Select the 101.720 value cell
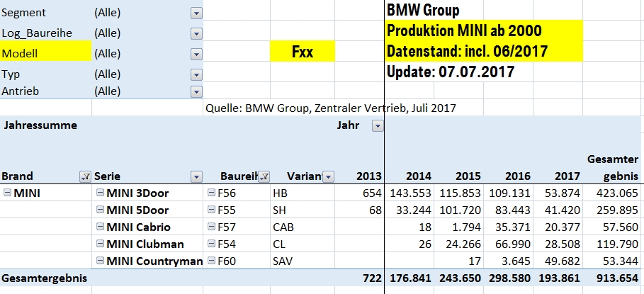 (459, 210)
